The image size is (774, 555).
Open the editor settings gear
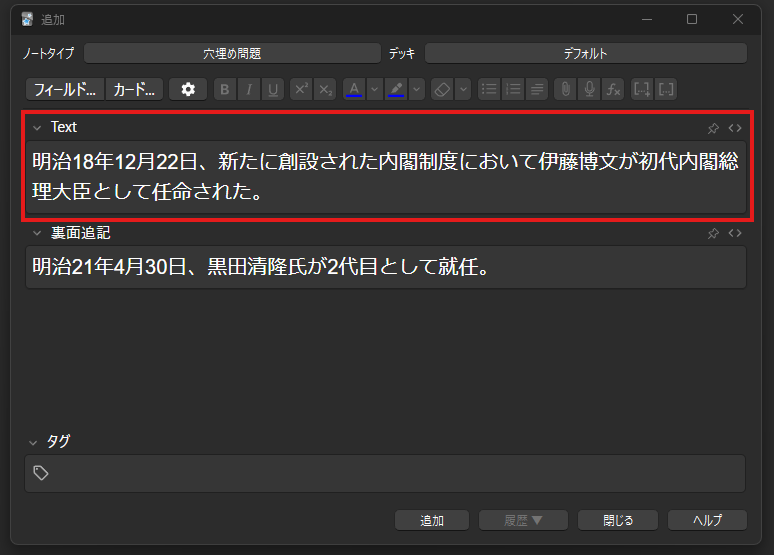click(188, 89)
